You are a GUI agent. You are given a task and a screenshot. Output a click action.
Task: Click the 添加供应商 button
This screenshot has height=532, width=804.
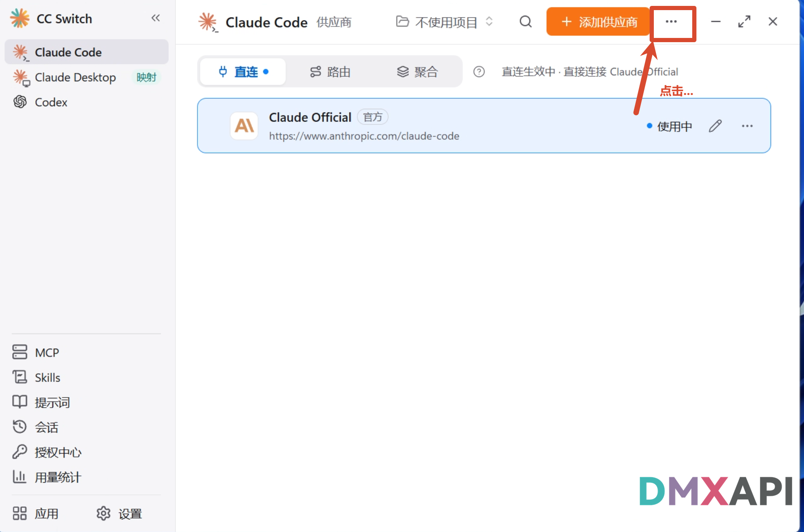pos(598,21)
